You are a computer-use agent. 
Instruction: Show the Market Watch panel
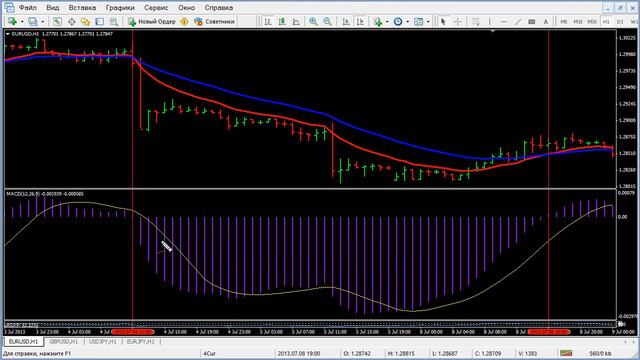57,22
